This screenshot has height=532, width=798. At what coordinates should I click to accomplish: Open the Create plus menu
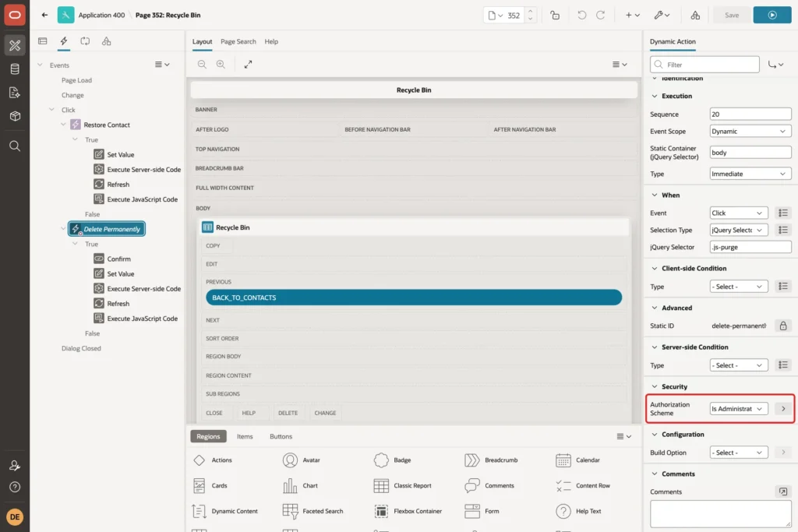(x=633, y=16)
